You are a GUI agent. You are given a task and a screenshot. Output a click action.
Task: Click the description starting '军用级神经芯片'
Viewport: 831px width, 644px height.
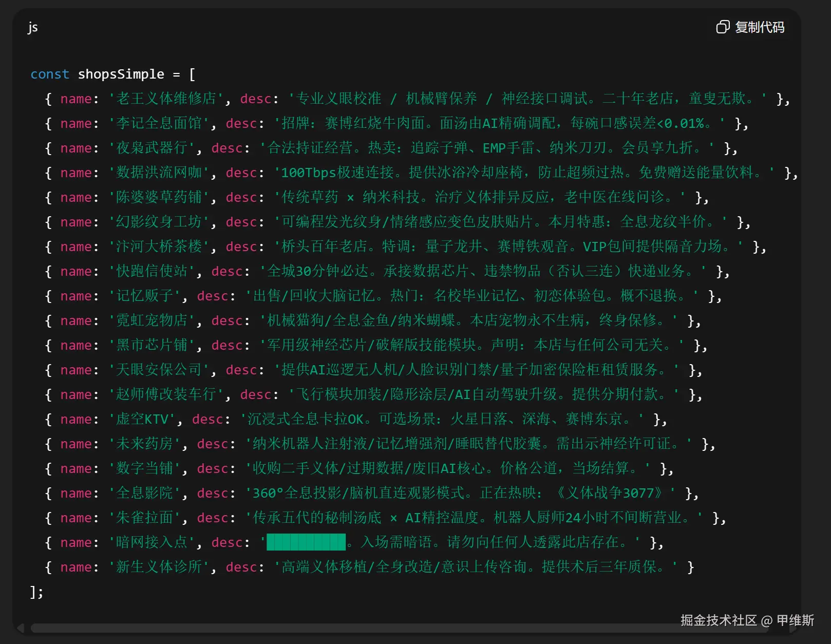click(x=473, y=345)
